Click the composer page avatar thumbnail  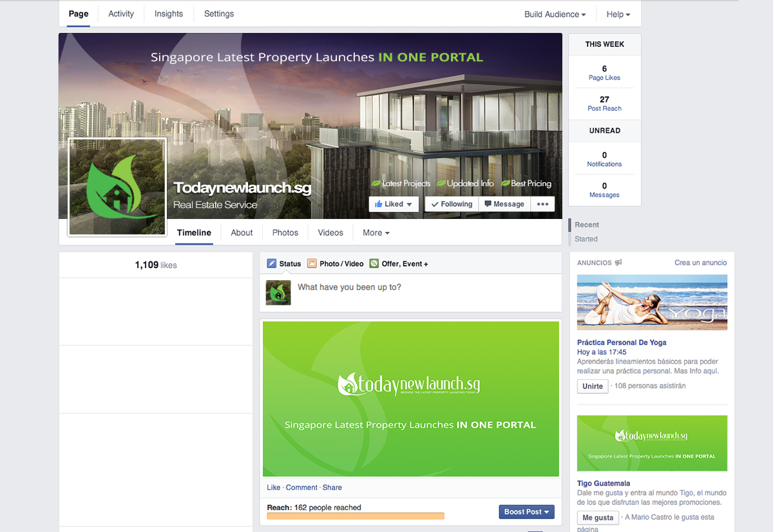click(x=278, y=292)
